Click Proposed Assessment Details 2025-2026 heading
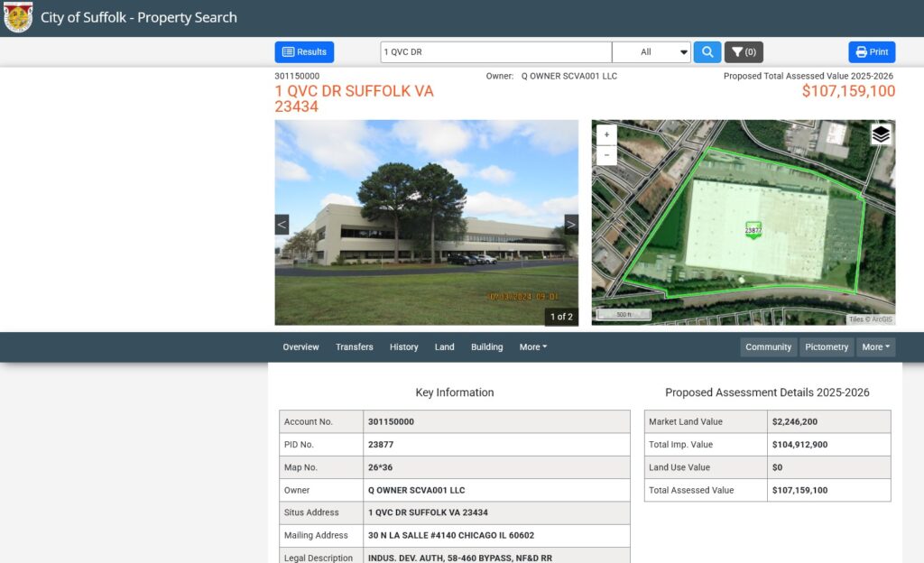The height and width of the screenshot is (563, 924). (x=767, y=392)
